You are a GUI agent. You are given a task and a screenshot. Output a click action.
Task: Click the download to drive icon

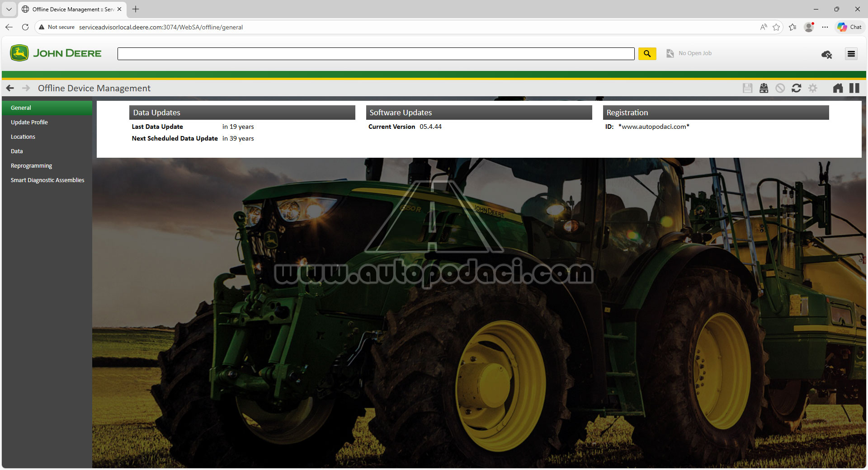[x=764, y=88]
